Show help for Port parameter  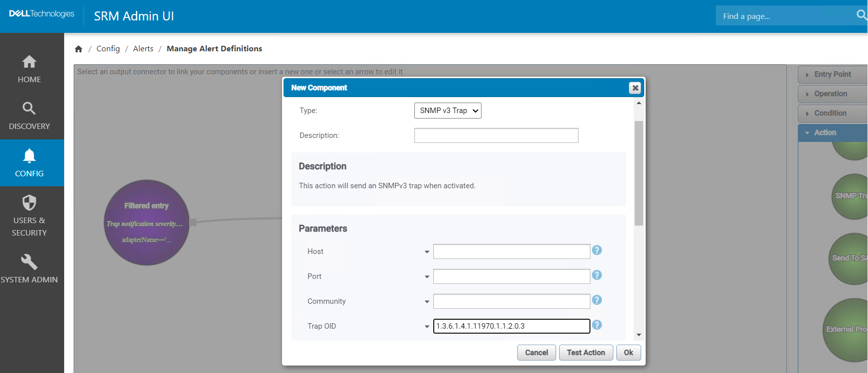597,275
